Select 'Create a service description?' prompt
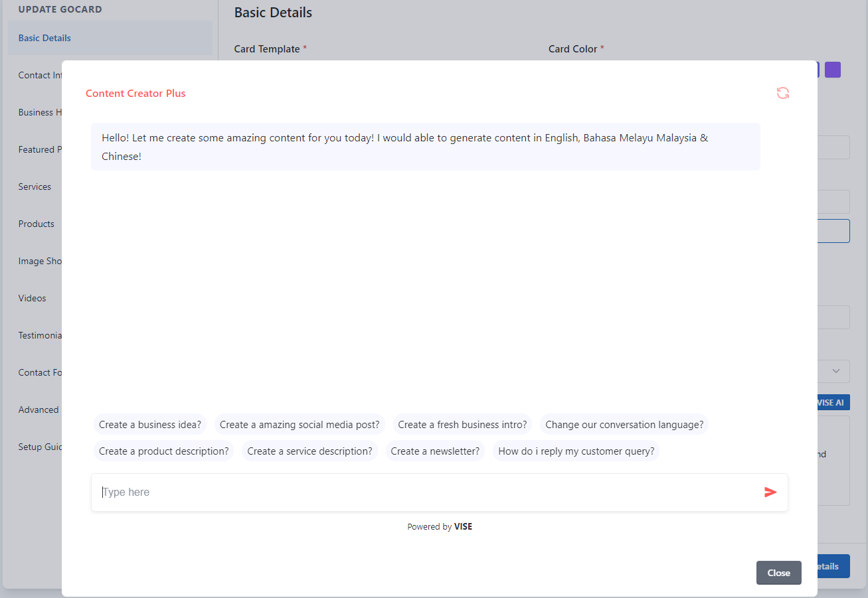Viewport: 868px width, 598px height. (309, 451)
